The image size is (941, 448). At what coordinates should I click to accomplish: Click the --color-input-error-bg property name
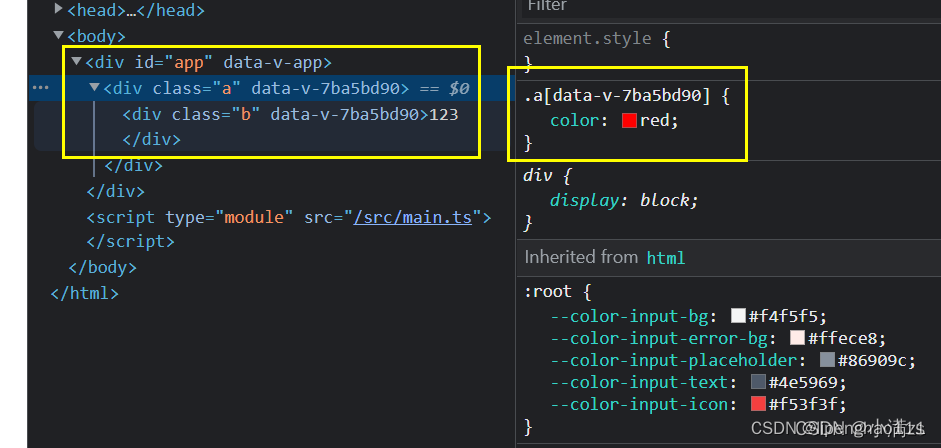click(x=659, y=338)
